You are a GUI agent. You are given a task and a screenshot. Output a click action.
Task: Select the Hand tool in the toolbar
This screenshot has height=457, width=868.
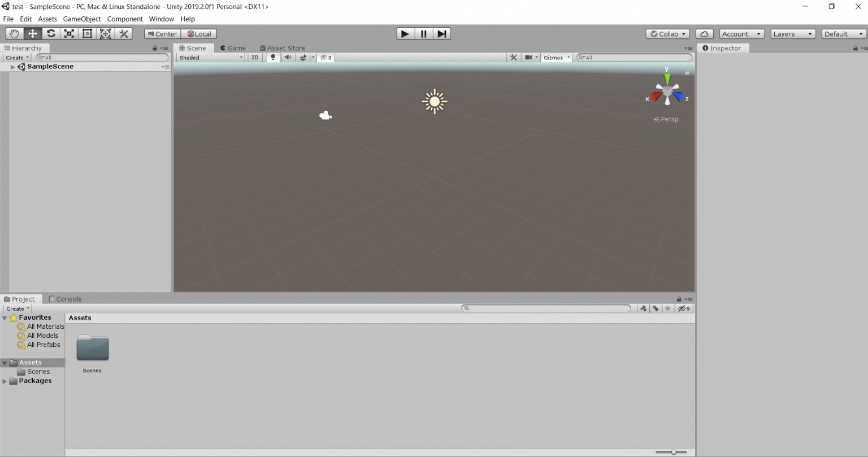14,33
